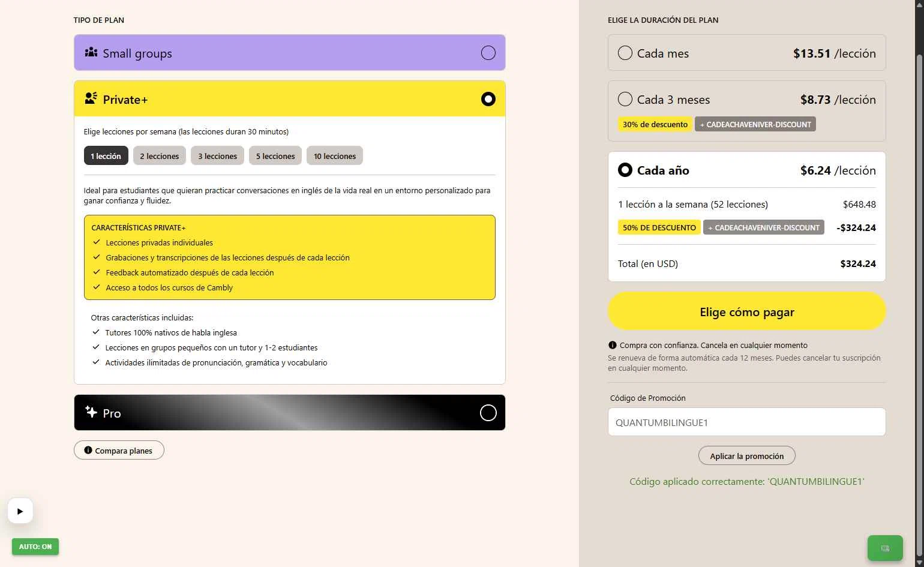Choose the Cada mes duration radio
Viewport: 924px width, 567px height.
(x=625, y=53)
